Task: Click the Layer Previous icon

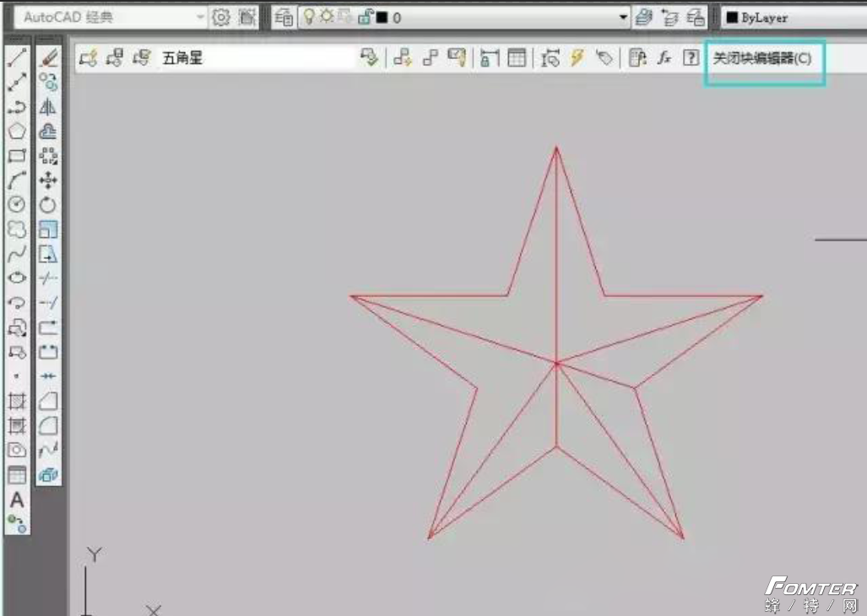Action: 669,18
